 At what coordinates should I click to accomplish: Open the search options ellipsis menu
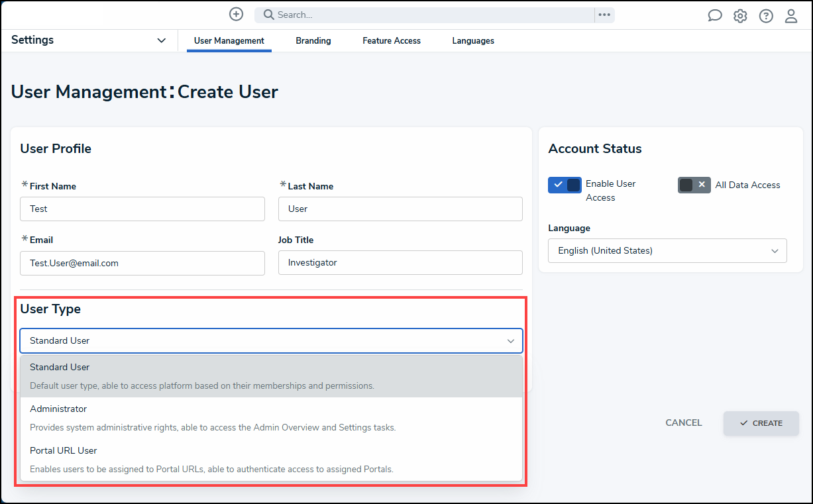click(x=604, y=15)
